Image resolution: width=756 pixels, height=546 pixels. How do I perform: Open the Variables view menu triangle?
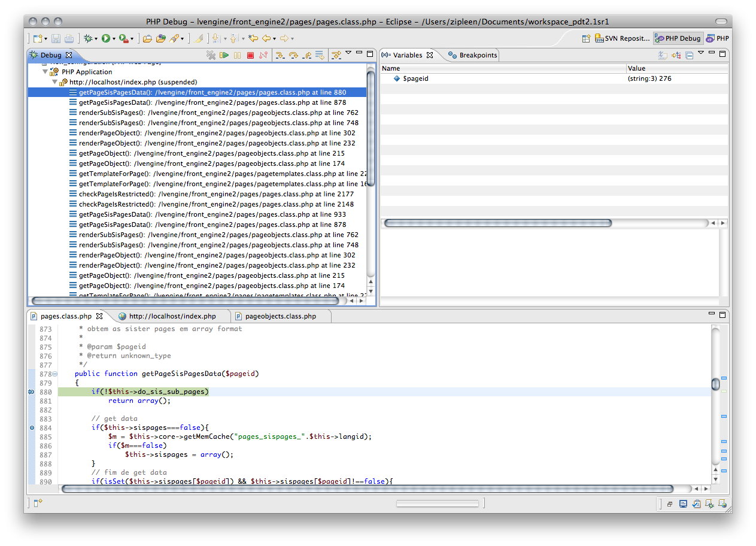(701, 53)
